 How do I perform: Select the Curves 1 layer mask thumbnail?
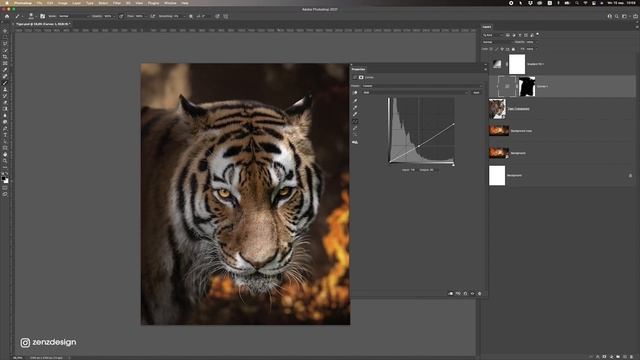pyautogui.click(x=527, y=87)
